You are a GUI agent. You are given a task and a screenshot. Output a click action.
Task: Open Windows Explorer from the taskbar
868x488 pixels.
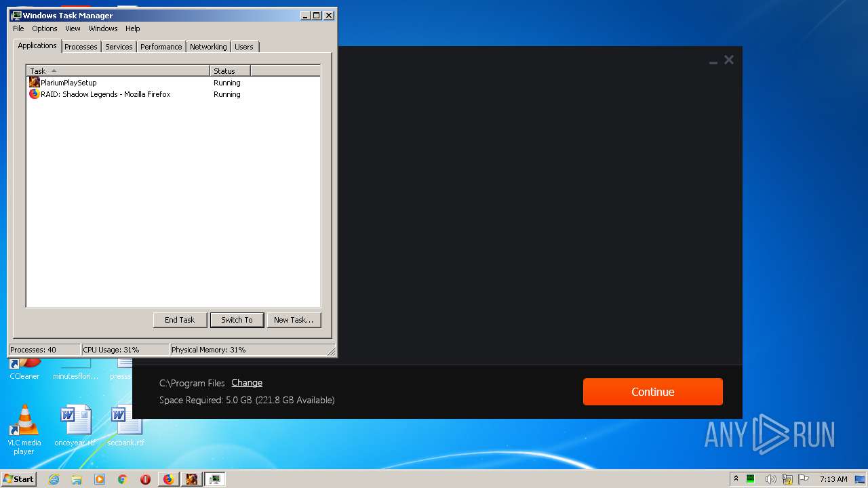[x=77, y=479]
